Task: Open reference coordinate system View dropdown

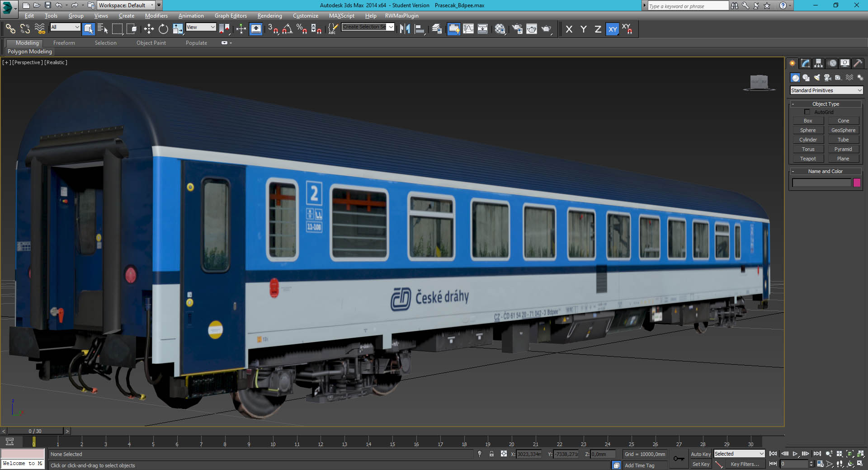Action: pos(201,27)
